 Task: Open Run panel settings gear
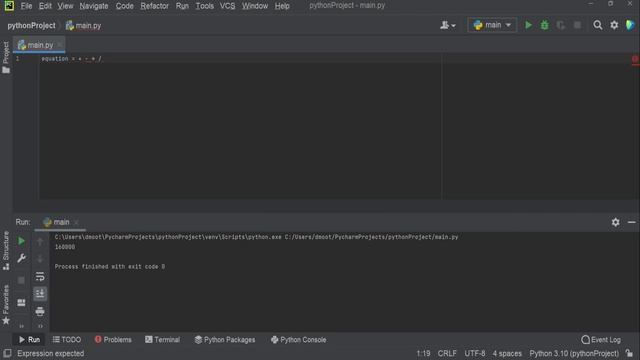[x=616, y=222]
